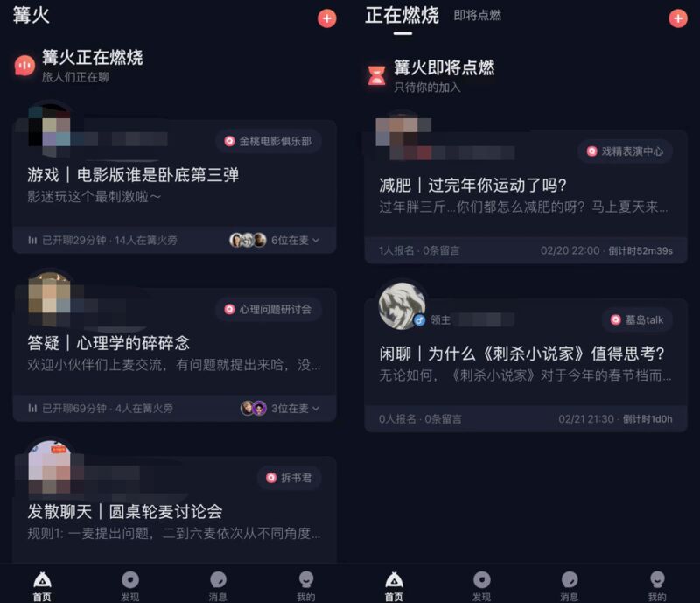Open the 墓岛talk club tag

(x=637, y=319)
